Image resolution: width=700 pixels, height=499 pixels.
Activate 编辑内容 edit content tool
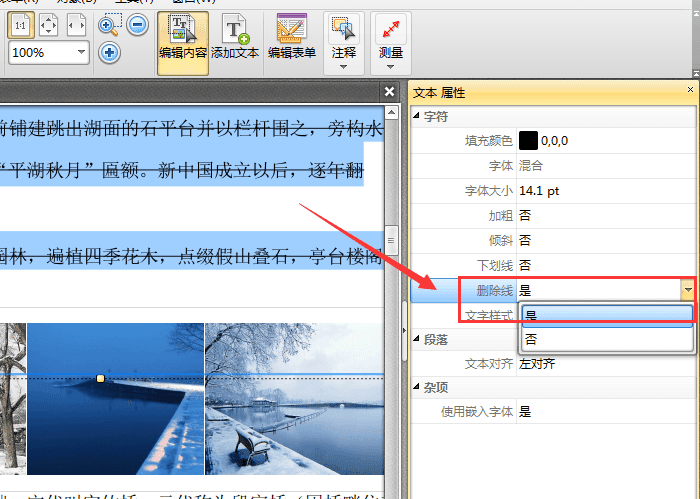click(183, 43)
